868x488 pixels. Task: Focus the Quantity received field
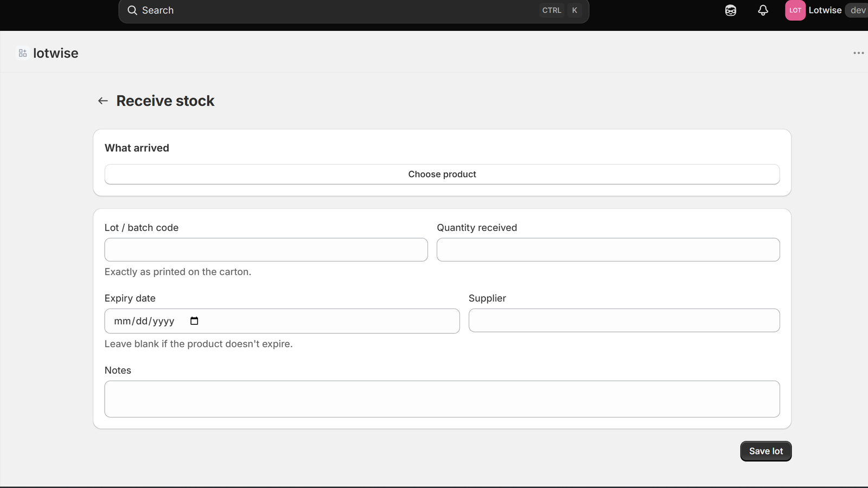tap(608, 250)
